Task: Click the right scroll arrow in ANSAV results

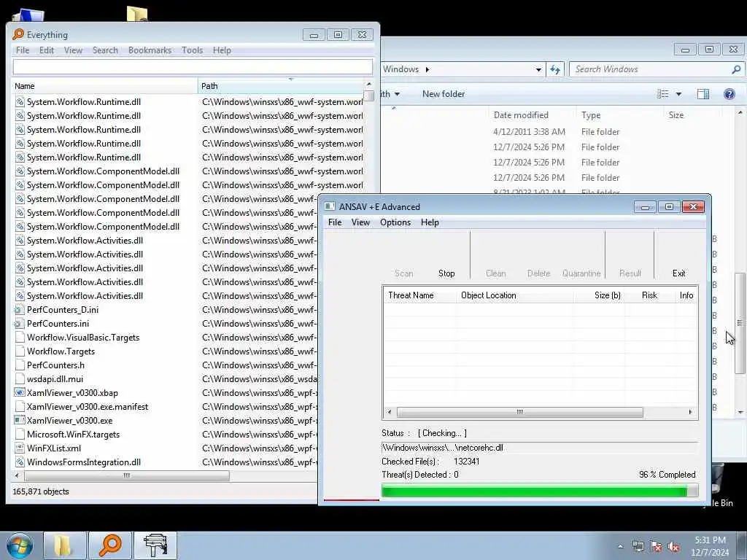Action: click(690, 412)
